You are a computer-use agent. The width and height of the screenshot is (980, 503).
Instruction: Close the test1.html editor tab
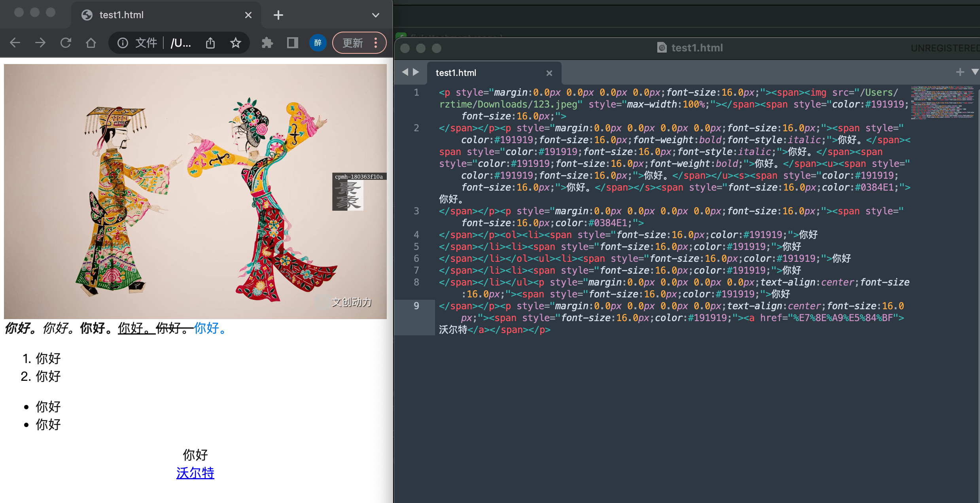coord(549,73)
